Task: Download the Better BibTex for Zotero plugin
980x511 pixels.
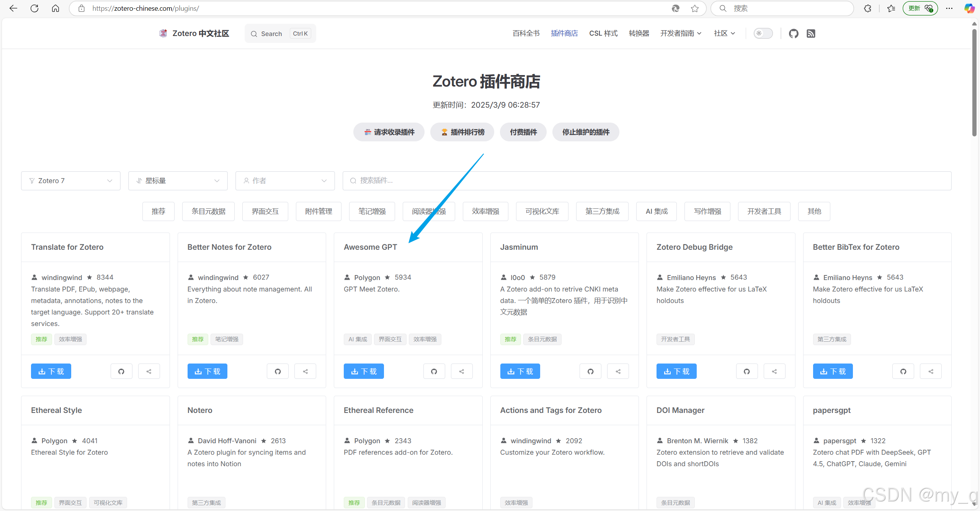Action: tap(833, 371)
